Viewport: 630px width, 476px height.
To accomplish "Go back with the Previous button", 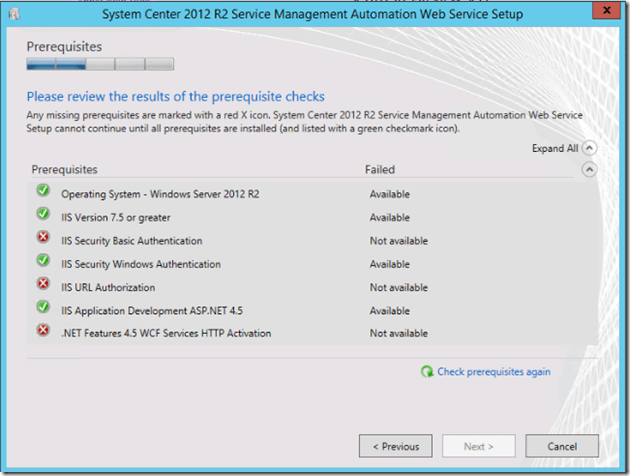I will click(396, 446).
